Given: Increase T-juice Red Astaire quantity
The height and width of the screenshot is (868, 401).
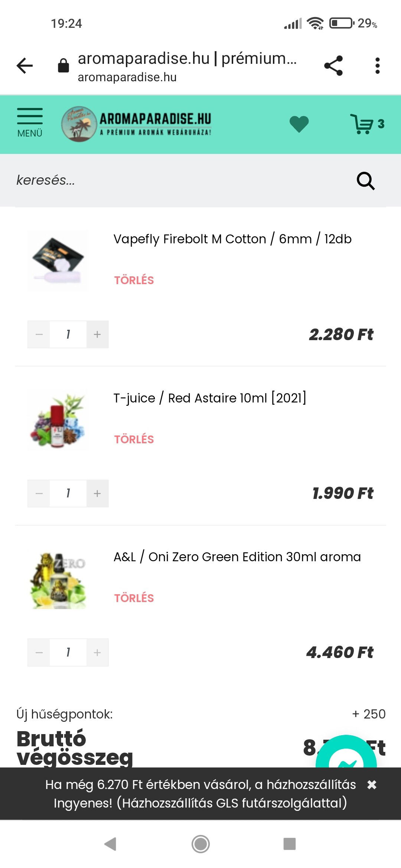Looking at the screenshot, I should 97,493.
